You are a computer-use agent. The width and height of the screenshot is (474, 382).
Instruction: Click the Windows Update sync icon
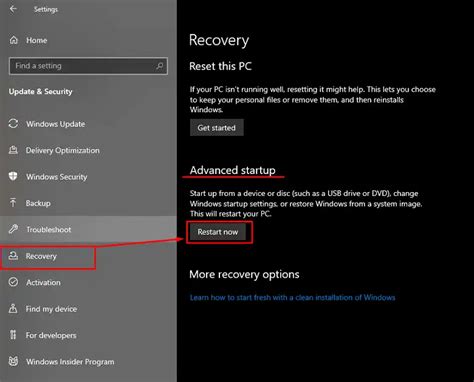(x=13, y=124)
